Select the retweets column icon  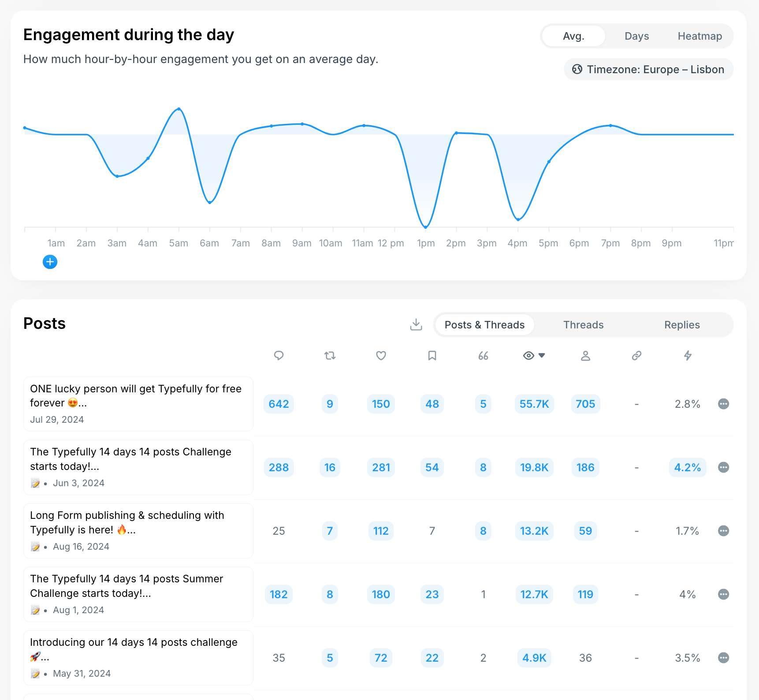330,356
